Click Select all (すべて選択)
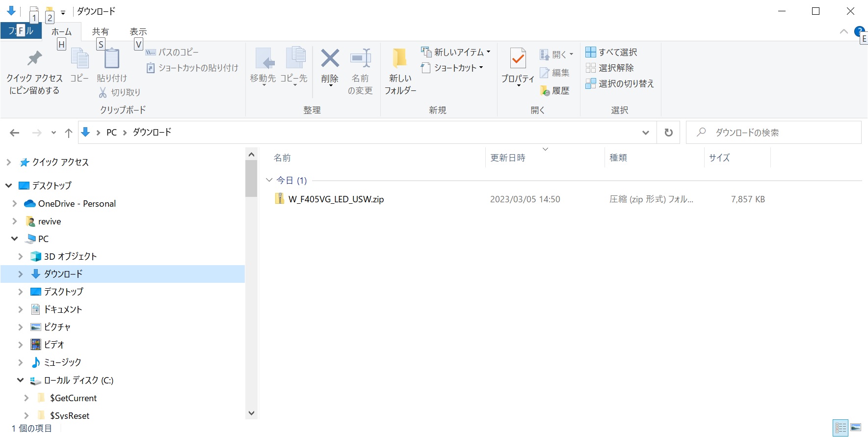Screen dimensions: 868x437 click(611, 52)
